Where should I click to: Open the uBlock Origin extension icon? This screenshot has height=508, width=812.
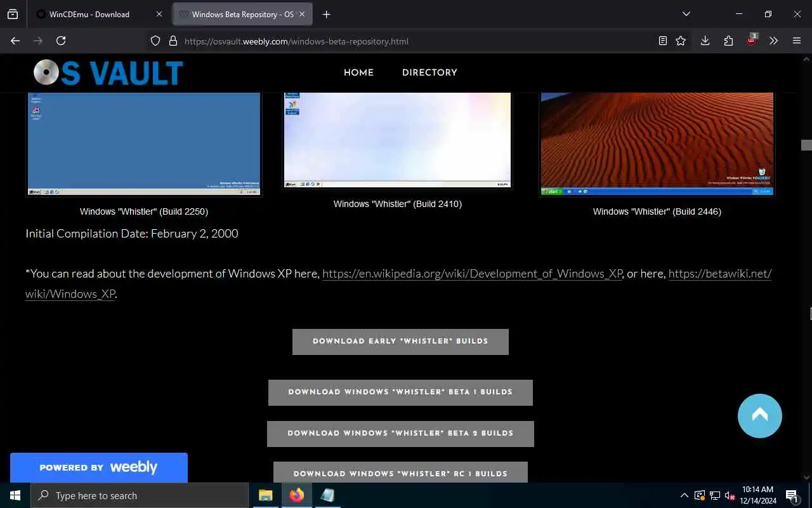[752, 40]
